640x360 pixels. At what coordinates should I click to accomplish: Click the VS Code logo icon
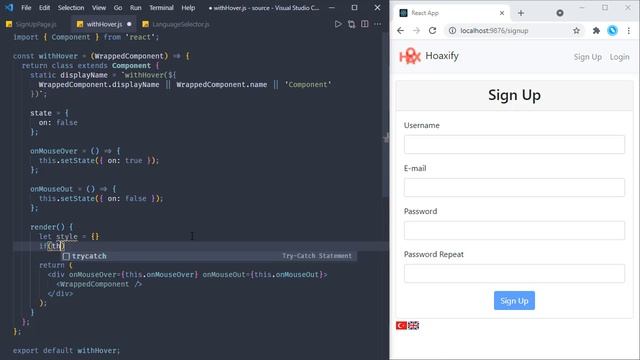[9, 7]
